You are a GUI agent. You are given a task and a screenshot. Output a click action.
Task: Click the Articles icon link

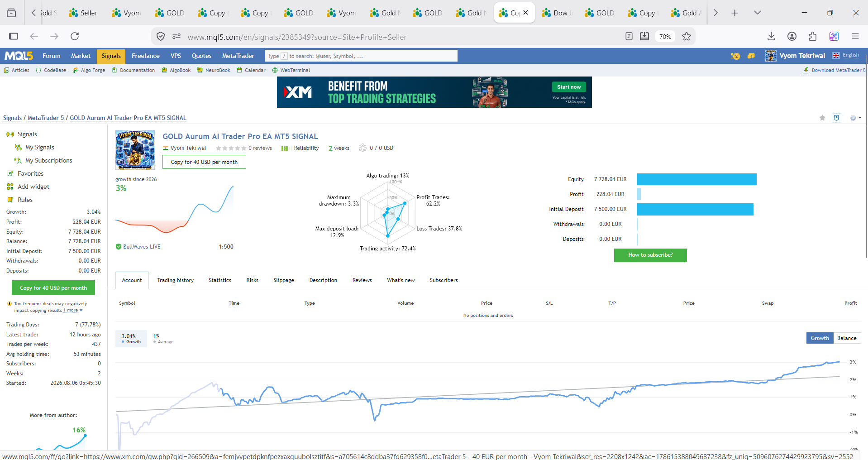tap(17, 70)
